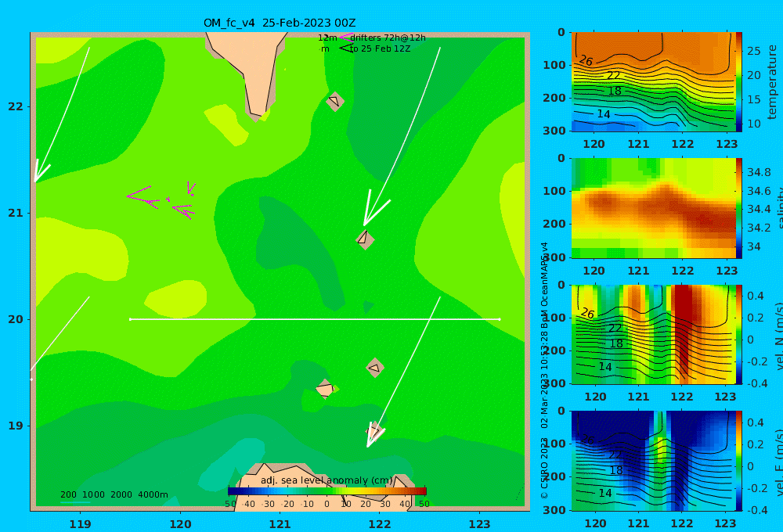Screen dimensions: 783x532
Task: Click the '26' contour label in temperature panel
Action: click(x=586, y=61)
